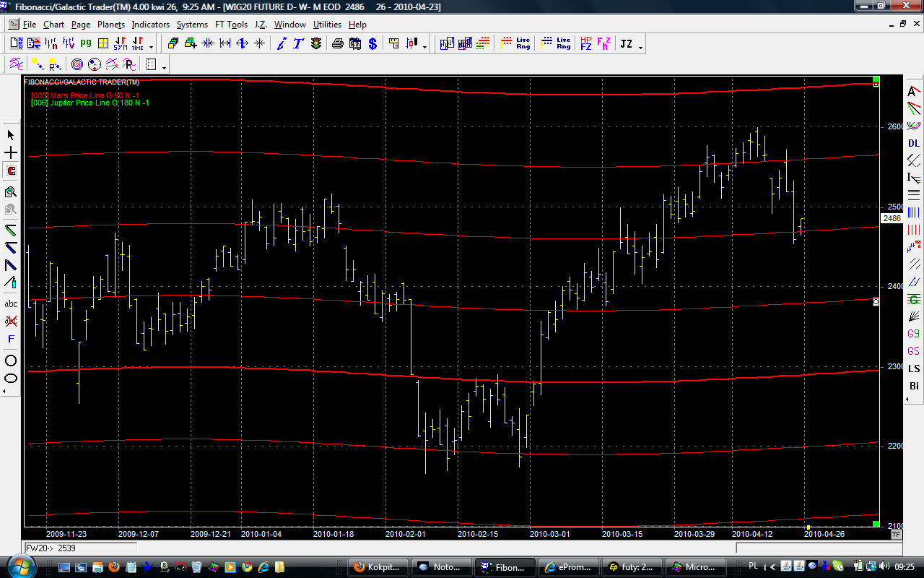Open the Planets menu
The height and width of the screenshot is (578, 924).
tap(111, 25)
